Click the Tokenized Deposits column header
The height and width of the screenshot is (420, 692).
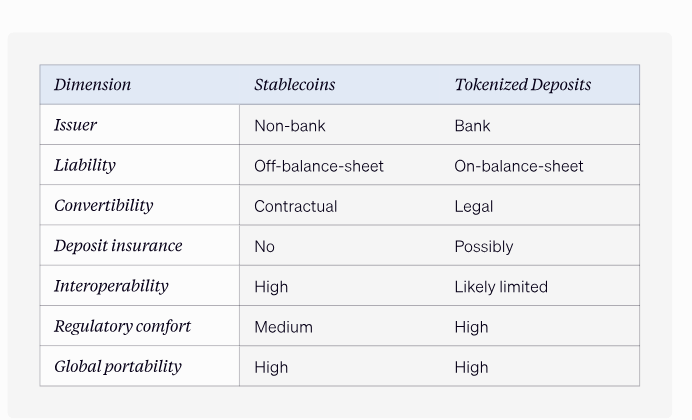tap(522, 85)
